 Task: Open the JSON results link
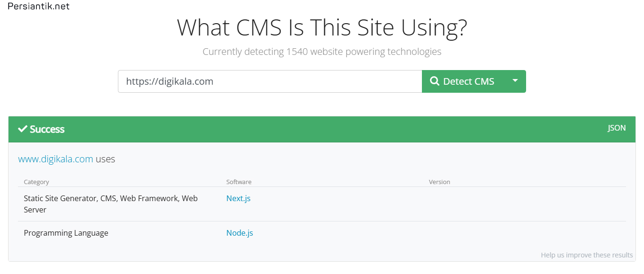[x=617, y=128]
